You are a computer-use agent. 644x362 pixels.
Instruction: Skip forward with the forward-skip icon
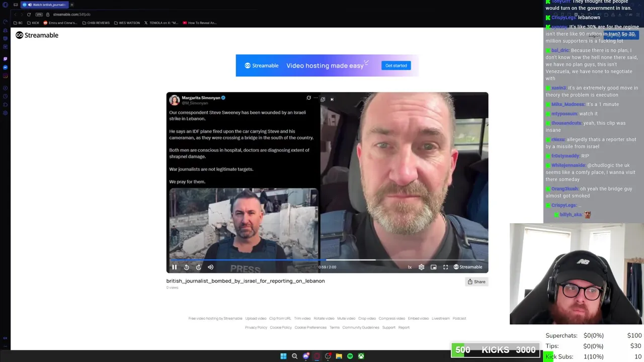tap(198, 267)
